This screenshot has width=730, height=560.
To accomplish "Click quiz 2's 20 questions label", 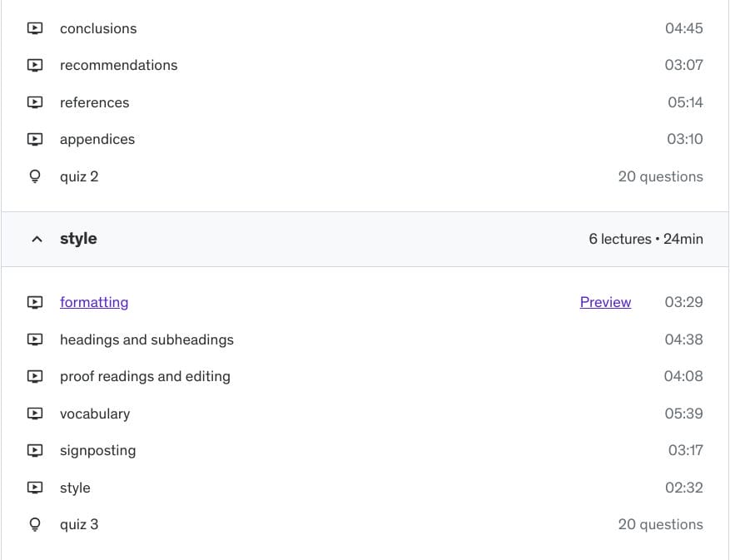I will [660, 176].
